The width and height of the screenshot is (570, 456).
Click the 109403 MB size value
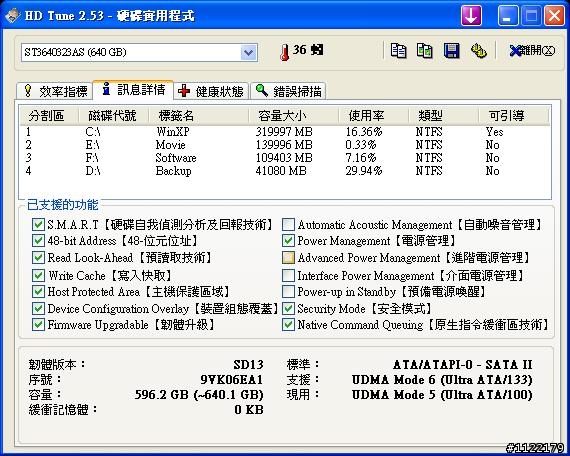tap(284, 158)
